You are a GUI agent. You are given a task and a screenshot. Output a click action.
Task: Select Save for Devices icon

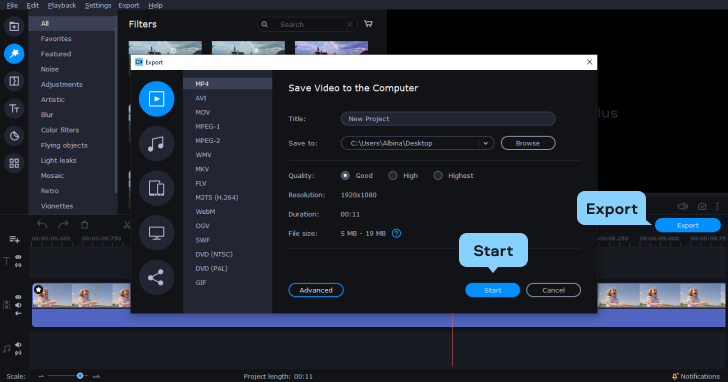(x=156, y=188)
